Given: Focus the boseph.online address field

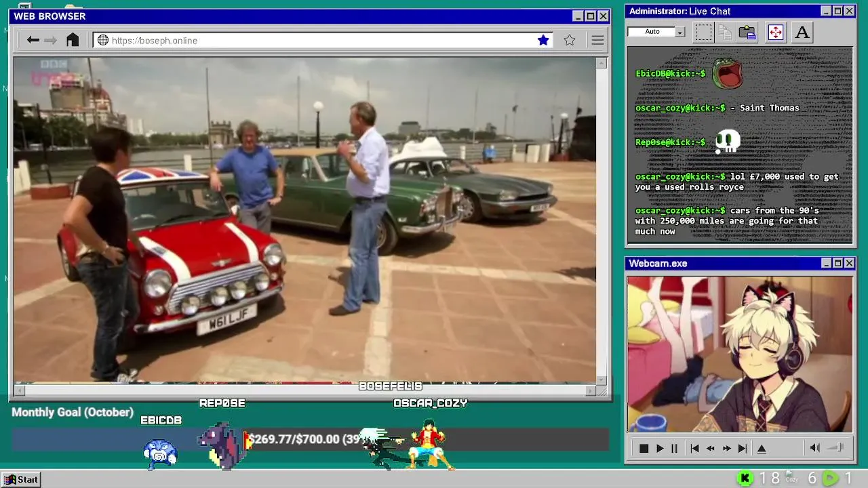Looking at the screenshot, I should [x=322, y=41].
